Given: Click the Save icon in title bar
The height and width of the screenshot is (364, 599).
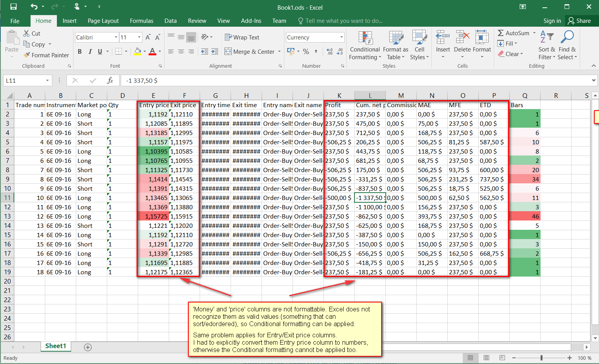Looking at the screenshot, I should coord(14,7).
